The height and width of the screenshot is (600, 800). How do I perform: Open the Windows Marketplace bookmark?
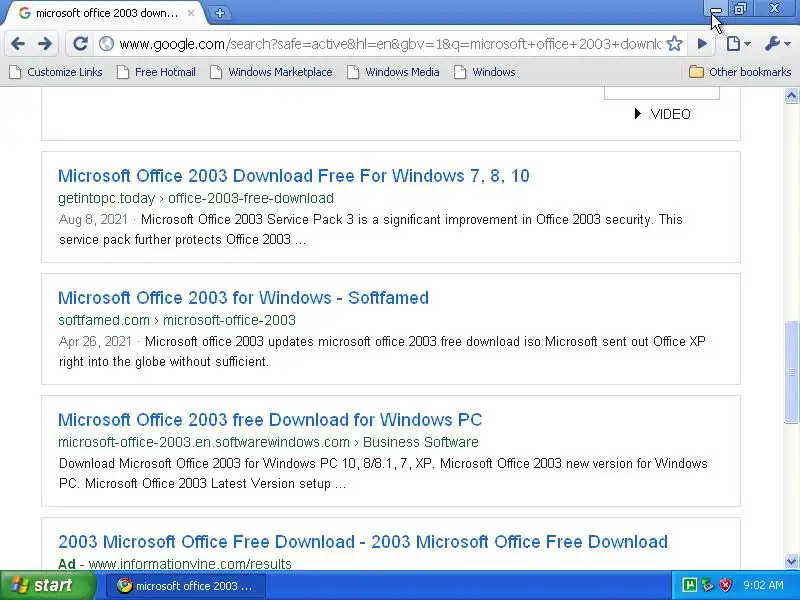(x=271, y=72)
